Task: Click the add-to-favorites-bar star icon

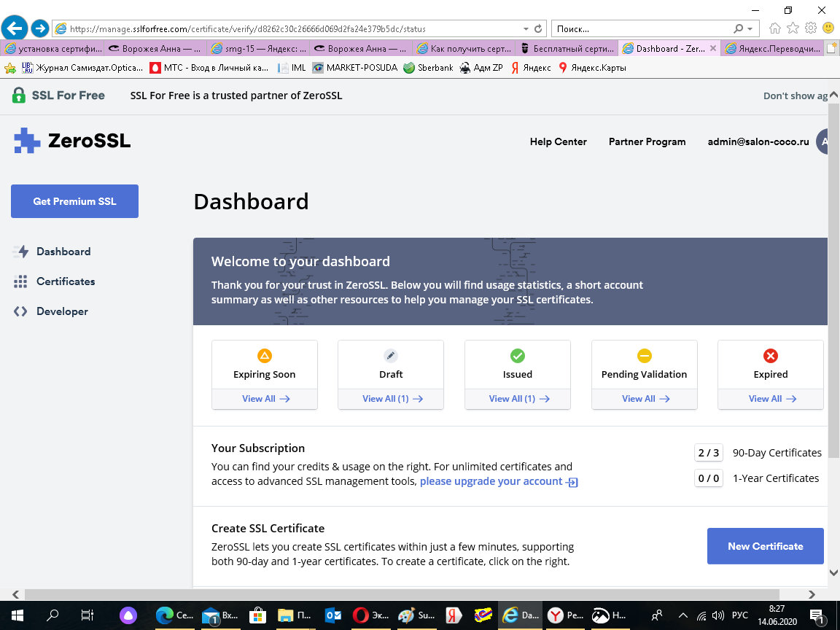Action: 9,68
